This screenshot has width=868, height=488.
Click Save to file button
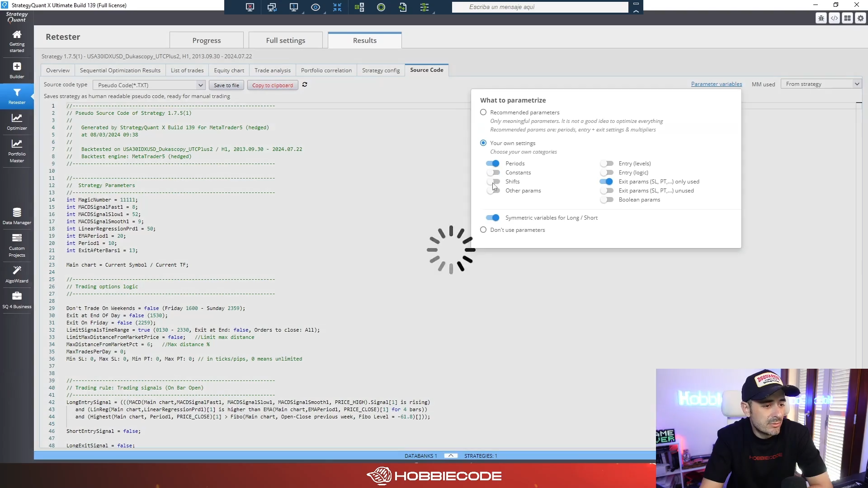pos(226,85)
